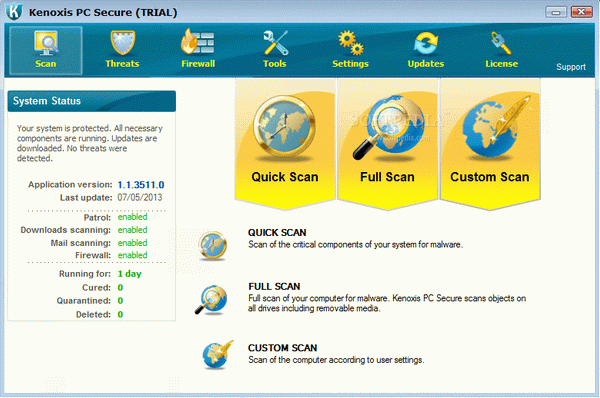Select the Settings tab label

[350, 64]
